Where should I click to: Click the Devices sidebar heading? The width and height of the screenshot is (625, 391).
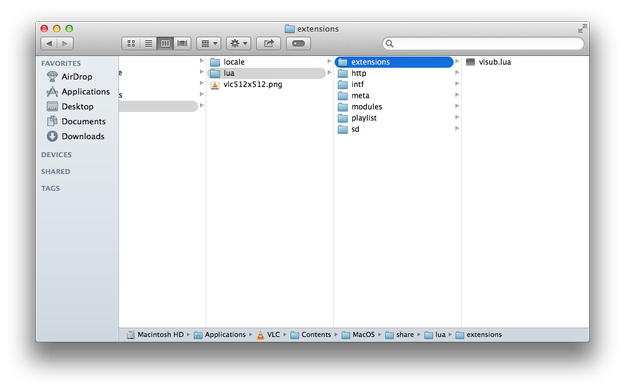[x=56, y=155]
